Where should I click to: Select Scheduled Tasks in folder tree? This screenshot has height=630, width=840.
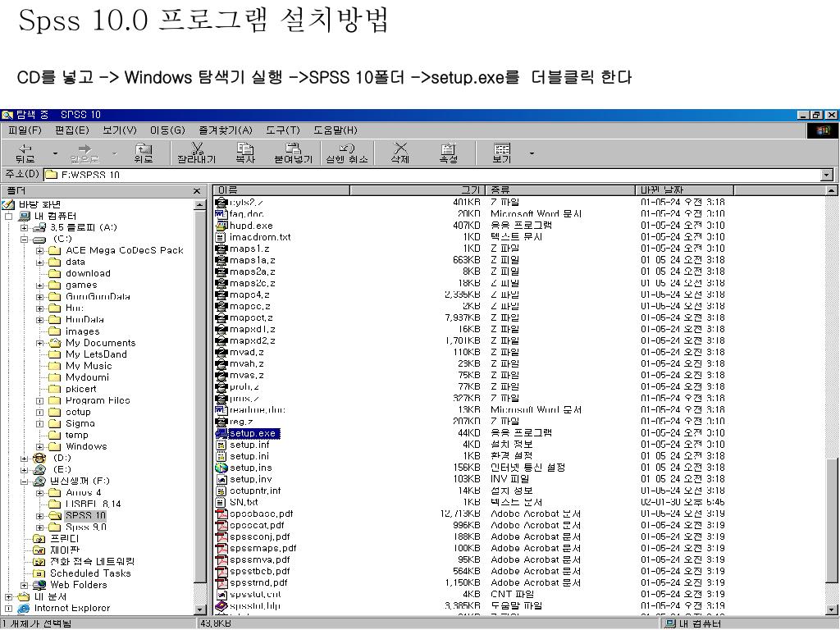[90, 573]
